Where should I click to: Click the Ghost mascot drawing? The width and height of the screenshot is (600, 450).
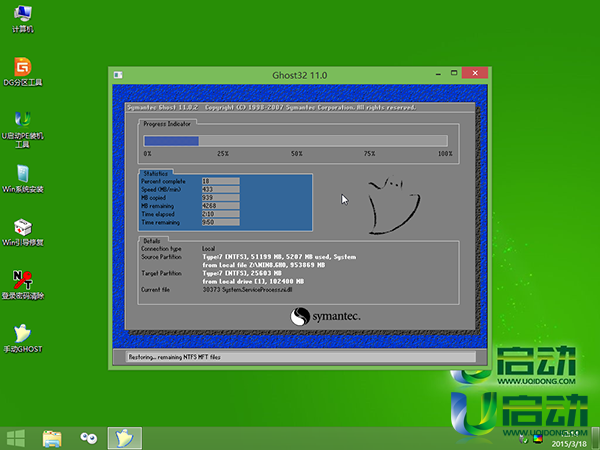(x=393, y=205)
